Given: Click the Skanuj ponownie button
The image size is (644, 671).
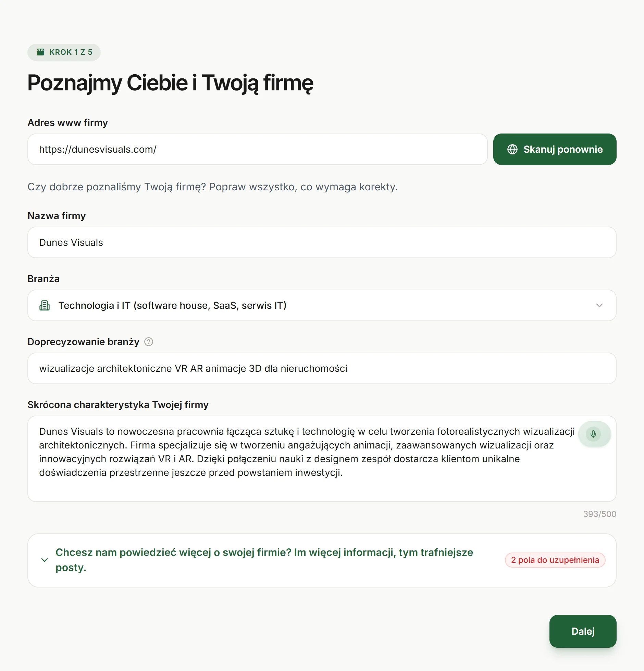Looking at the screenshot, I should click(555, 149).
